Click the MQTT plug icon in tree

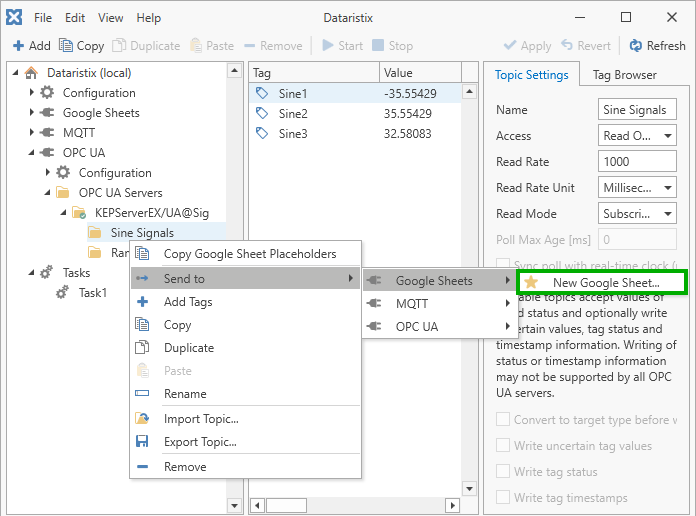click(47, 133)
